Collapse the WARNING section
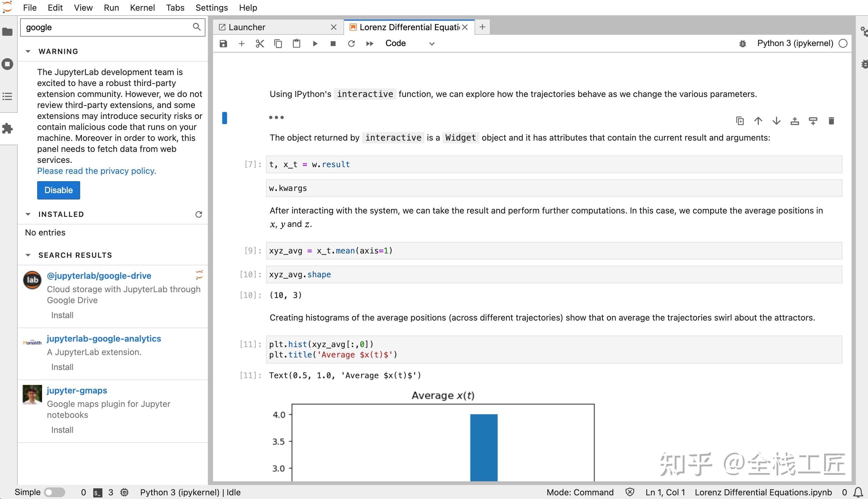 click(28, 51)
